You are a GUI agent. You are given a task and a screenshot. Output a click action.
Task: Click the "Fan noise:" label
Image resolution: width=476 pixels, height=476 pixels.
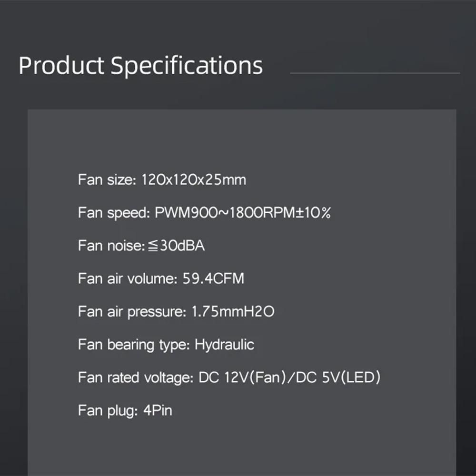[110, 246]
